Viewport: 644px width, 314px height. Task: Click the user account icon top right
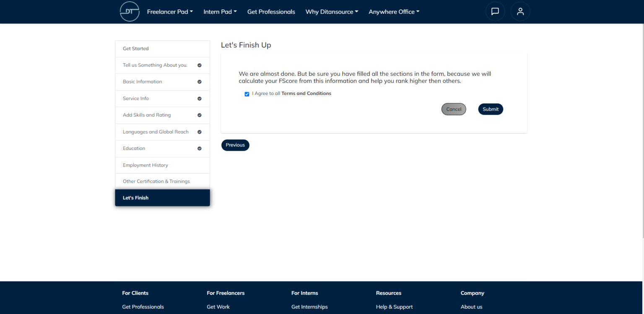click(520, 11)
